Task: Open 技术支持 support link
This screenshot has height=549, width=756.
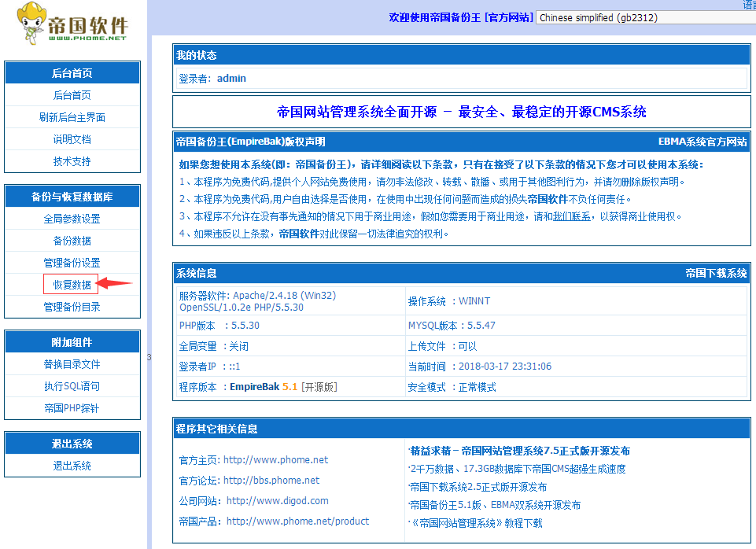Action: [x=72, y=161]
